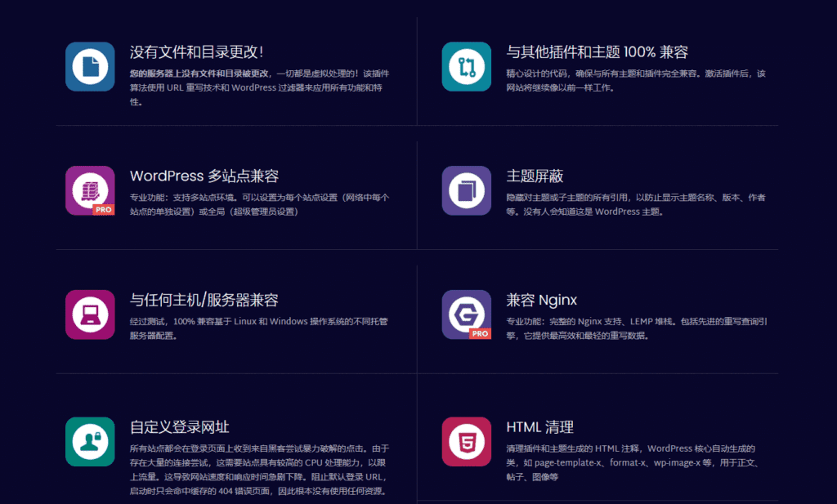Select the heading 兼容 Nginx
837x504 pixels.
(x=541, y=300)
